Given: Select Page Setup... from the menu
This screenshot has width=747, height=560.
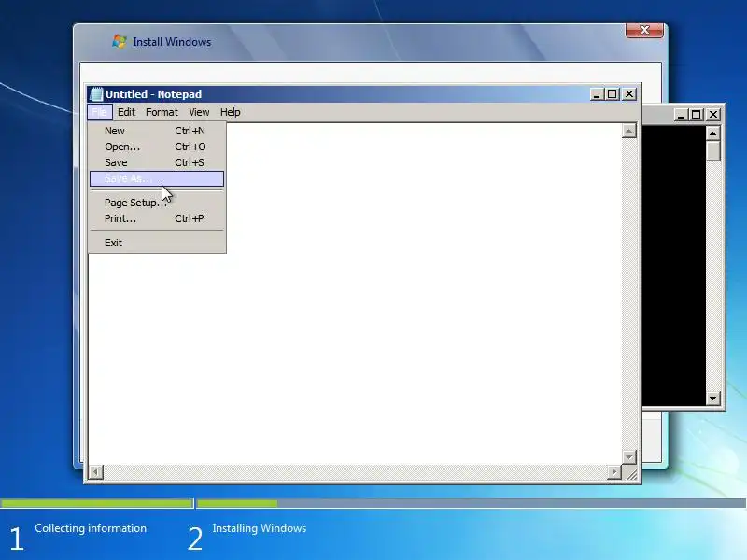Looking at the screenshot, I should (x=157, y=203).
